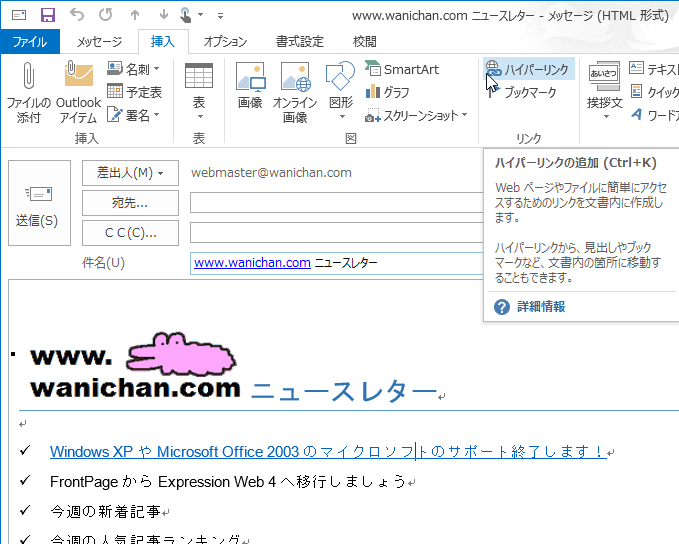Viewport: 679px width, 544px height.
Task: Open the 挨拶文 greeting dropdown
Action: [605, 92]
